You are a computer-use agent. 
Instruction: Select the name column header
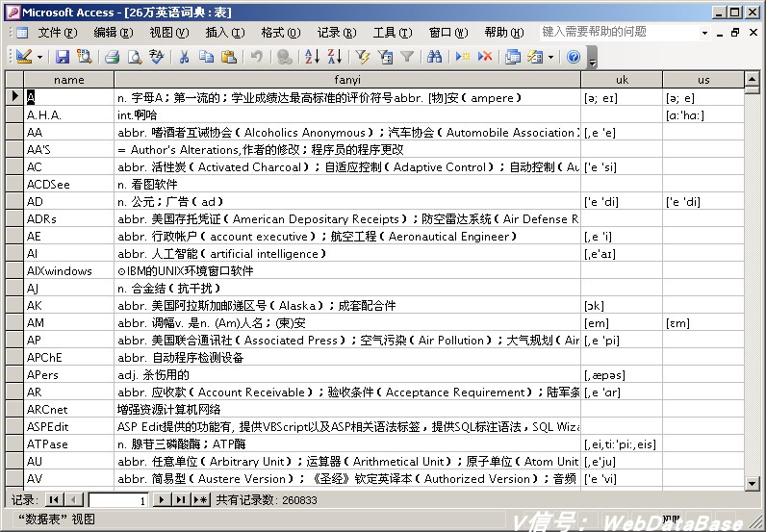point(69,80)
